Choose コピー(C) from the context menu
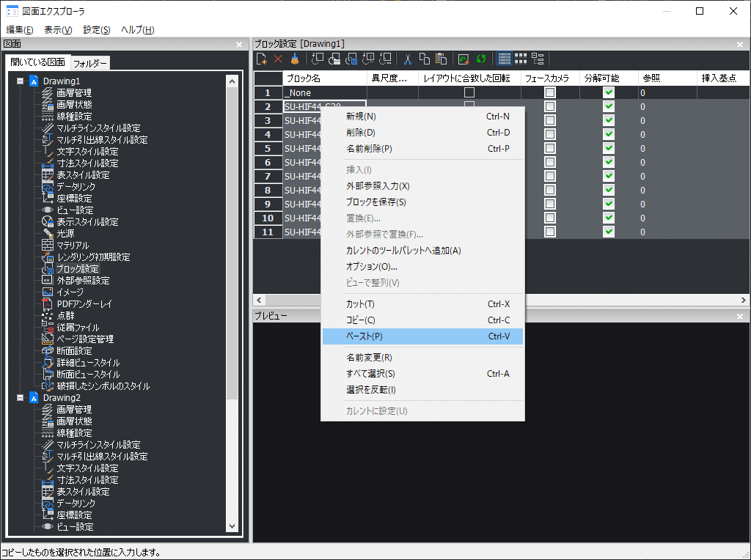 [422, 320]
